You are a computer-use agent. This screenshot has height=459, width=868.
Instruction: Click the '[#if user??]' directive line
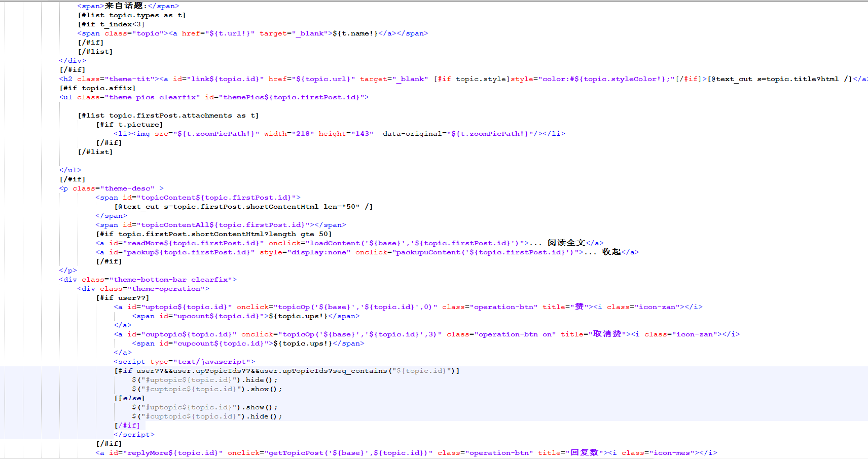click(123, 298)
